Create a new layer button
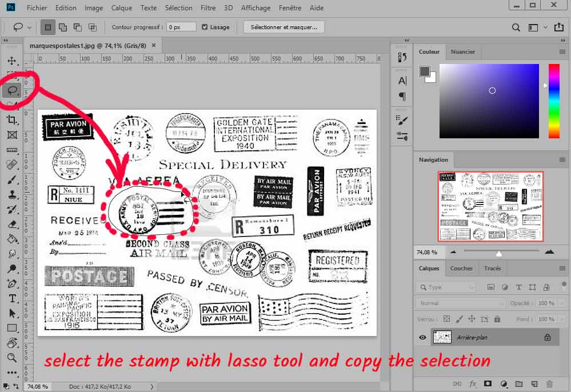This screenshot has width=571, height=392. point(534,383)
